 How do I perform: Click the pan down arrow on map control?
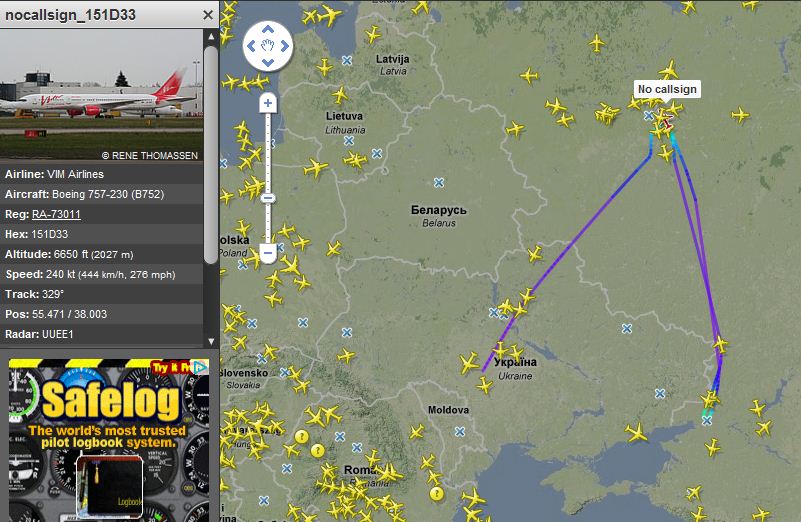click(268, 63)
